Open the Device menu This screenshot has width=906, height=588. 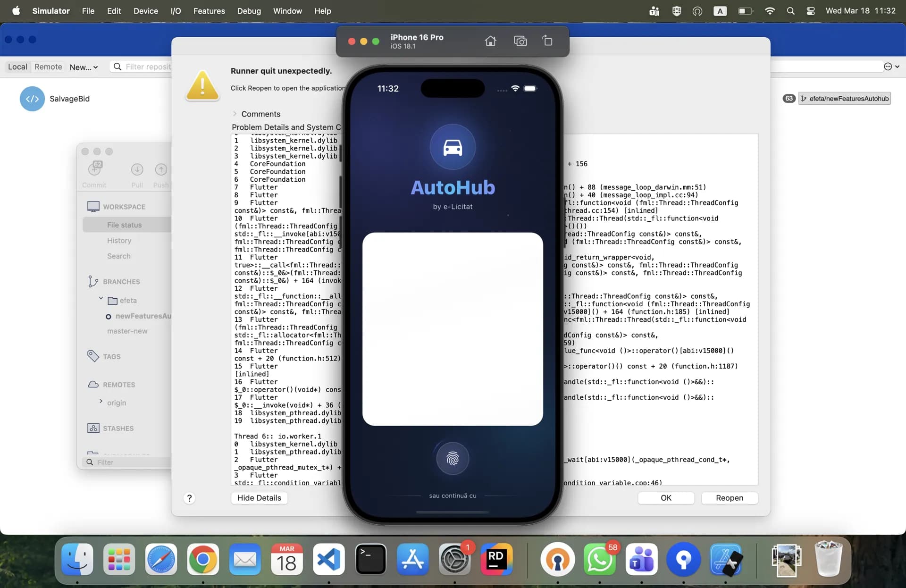pos(145,11)
